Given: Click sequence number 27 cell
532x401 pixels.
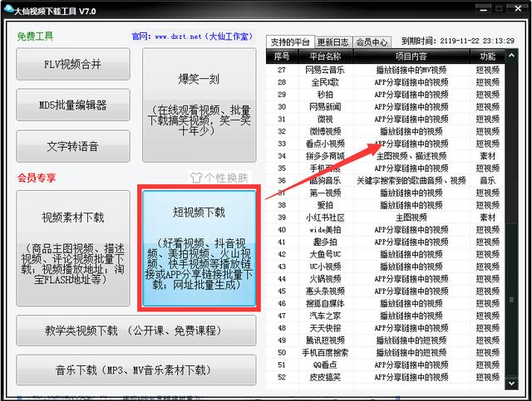Looking at the screenshot, I should (282, 71).
